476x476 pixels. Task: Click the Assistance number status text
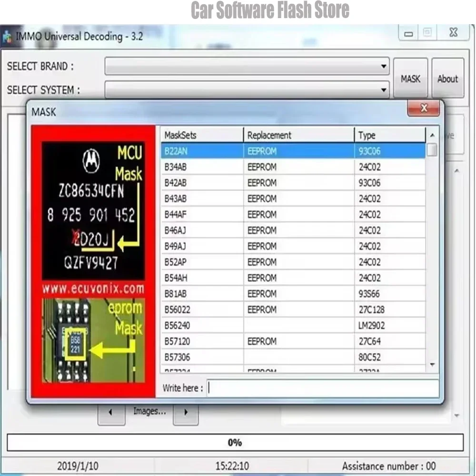[389, 466]
